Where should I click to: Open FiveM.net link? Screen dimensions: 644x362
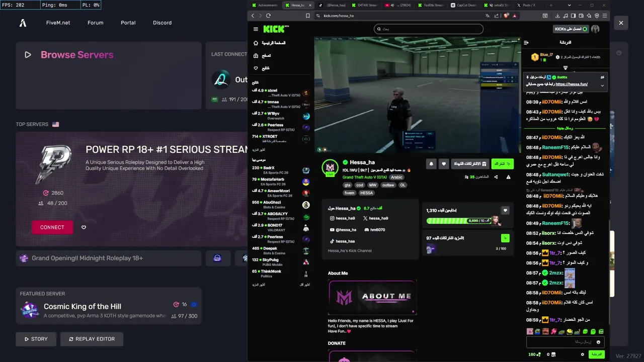click(58, 23)
